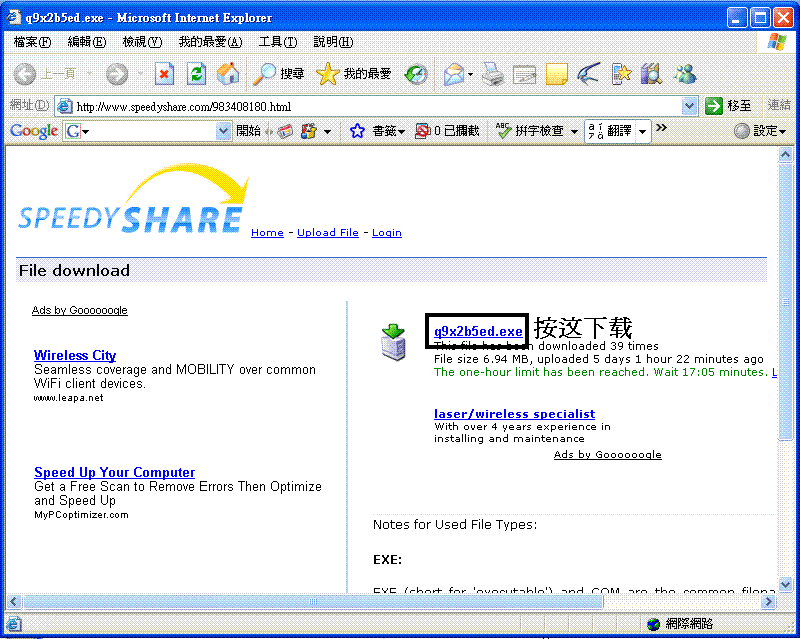Open laser/wireless specialist ad link
Image resolution: width=800 pixels, height=639 pixels.
click(x=514, y=414)
